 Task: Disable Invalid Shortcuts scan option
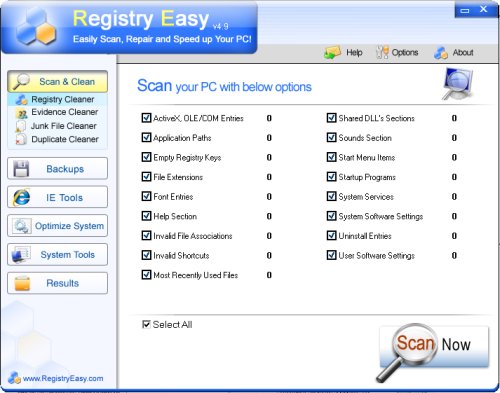[x=146, y=256]
